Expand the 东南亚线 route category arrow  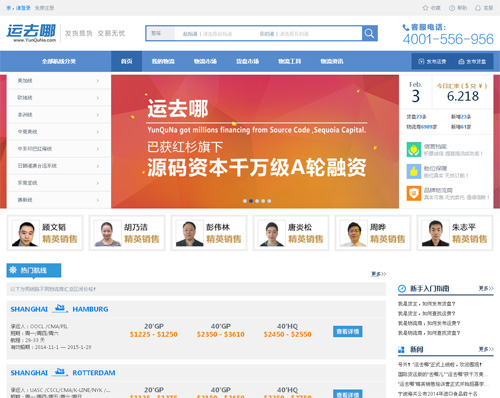click(x=98, y=183)
